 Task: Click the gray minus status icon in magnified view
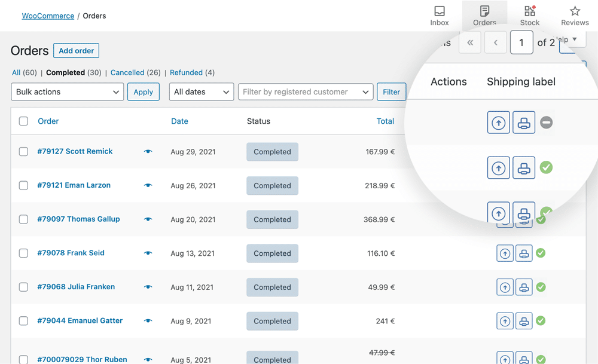click(x=546, y=123)
